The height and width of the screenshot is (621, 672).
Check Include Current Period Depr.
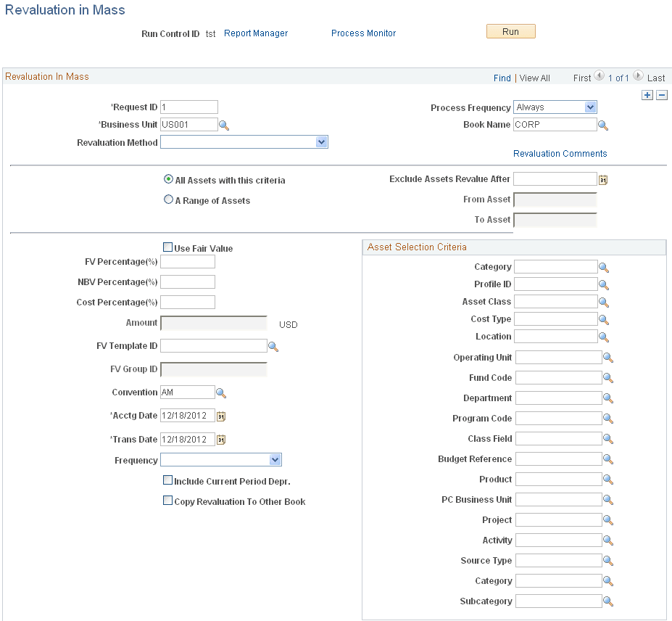(x=167, y=480)
